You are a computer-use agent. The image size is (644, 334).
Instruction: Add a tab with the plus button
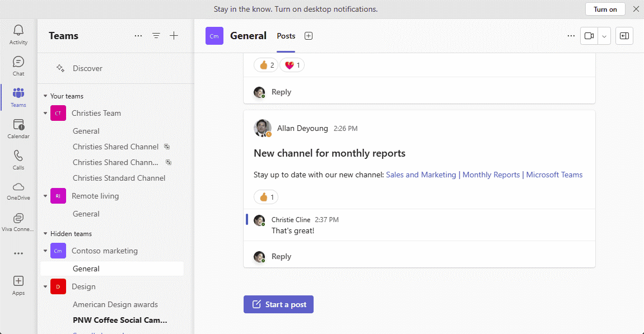[309, 36]
